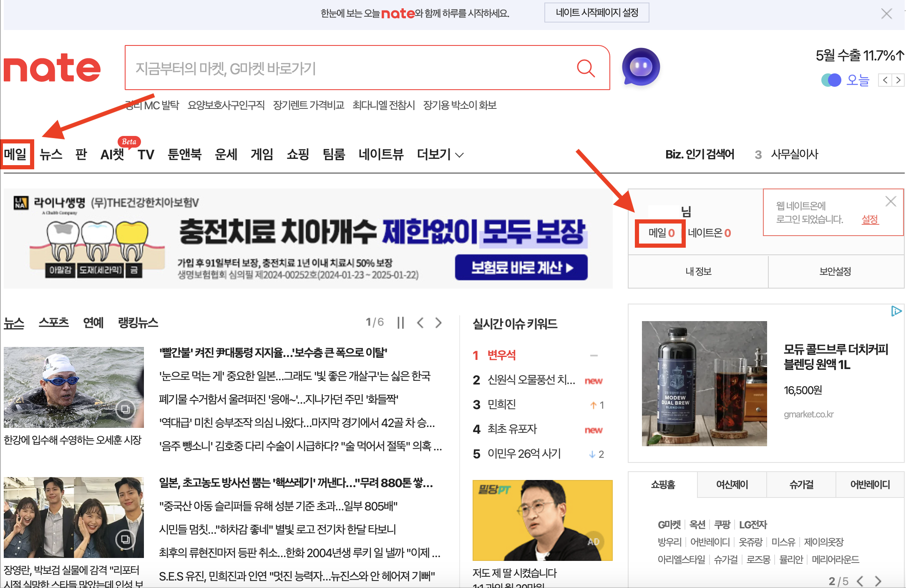
Task: Click the 보험료 바로 계산 insurance button
Action: click(521, 267)
